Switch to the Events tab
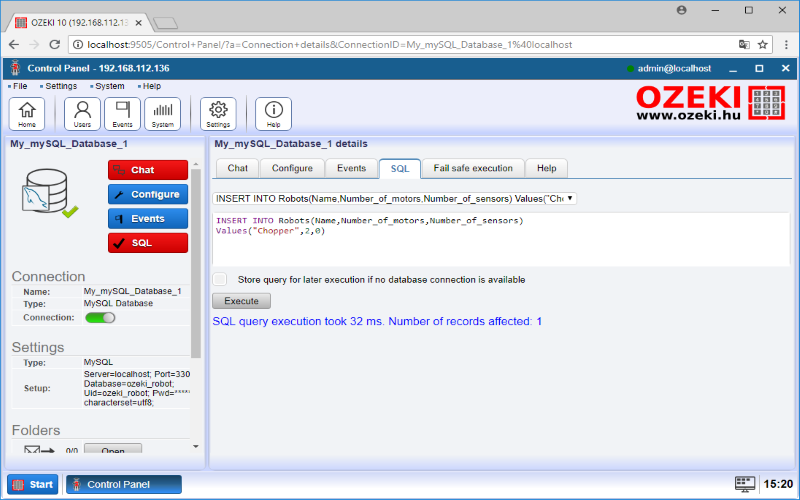Viewport: 800px width, 500px height. [352, 168]
